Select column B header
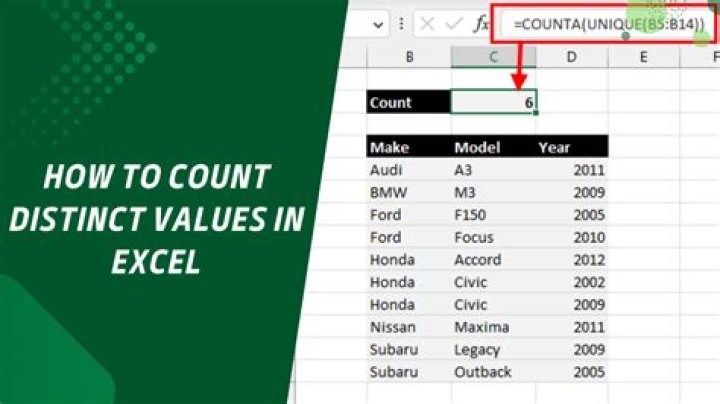 [x=409, y=57]
